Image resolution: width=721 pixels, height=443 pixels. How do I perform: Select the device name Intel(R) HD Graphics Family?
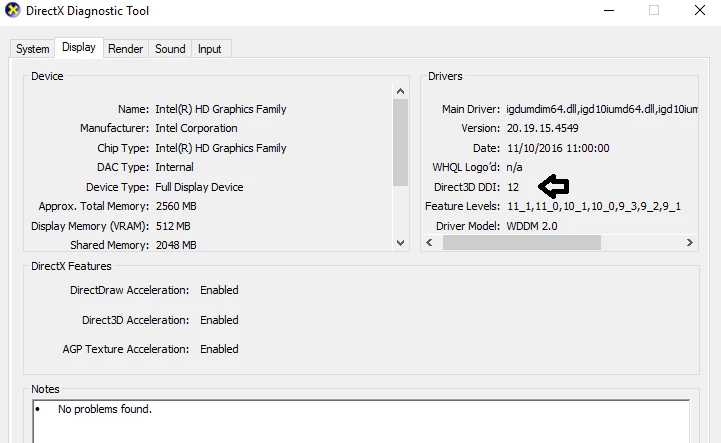221,109
